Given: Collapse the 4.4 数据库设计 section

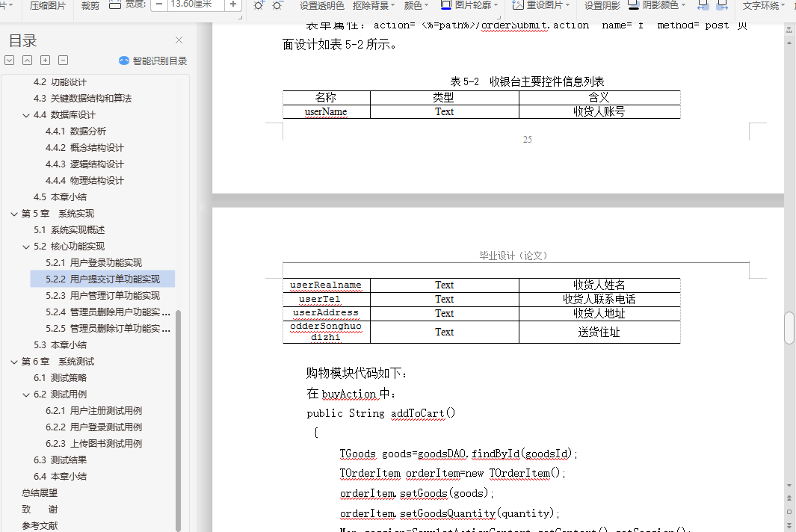Looking at the screenshot, I should (x=26, y=115).
